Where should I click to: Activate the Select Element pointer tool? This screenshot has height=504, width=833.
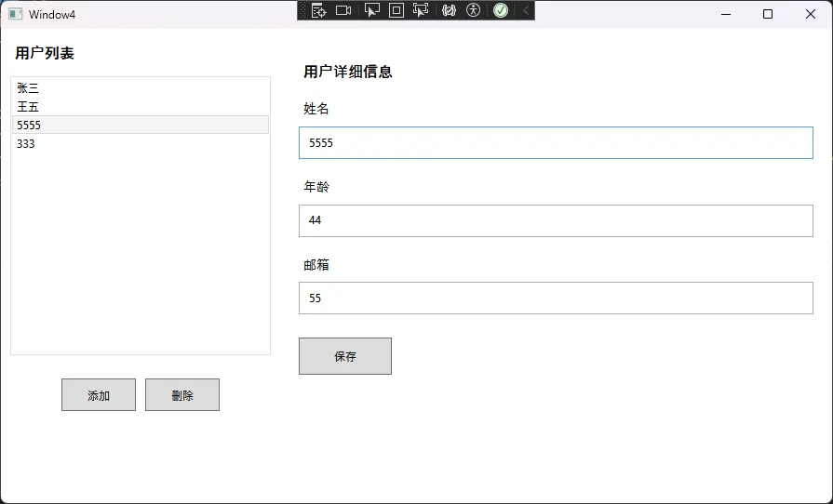click(x=371, y=10)
